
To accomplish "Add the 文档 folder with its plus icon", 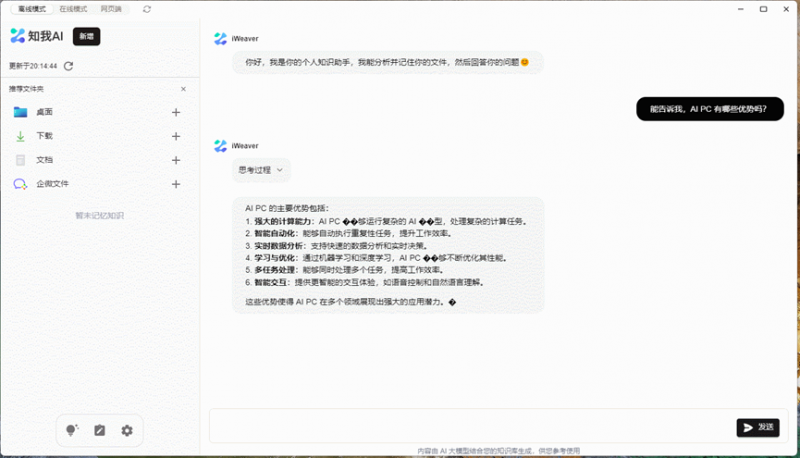I will [x=176, y=160].
